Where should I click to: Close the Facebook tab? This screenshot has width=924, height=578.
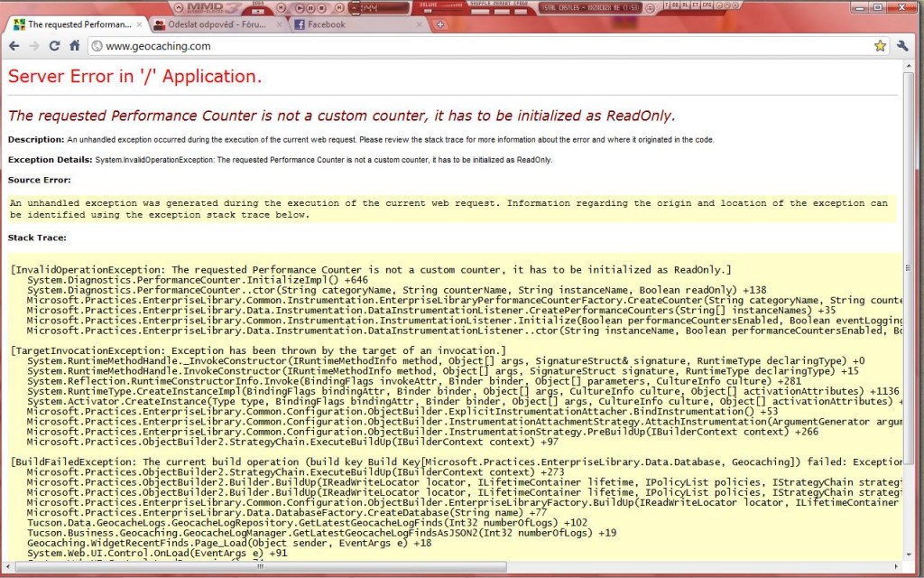419,24
